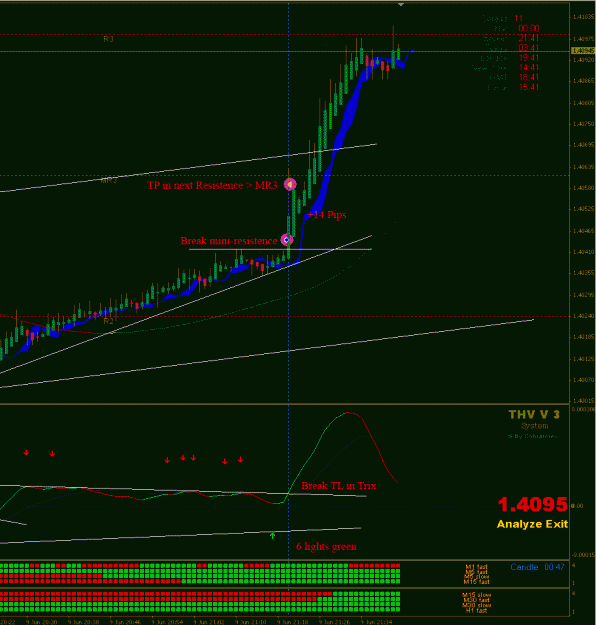Click the red value 11 at top right
This screenshot has height=625, width=596.
point(518,18)
